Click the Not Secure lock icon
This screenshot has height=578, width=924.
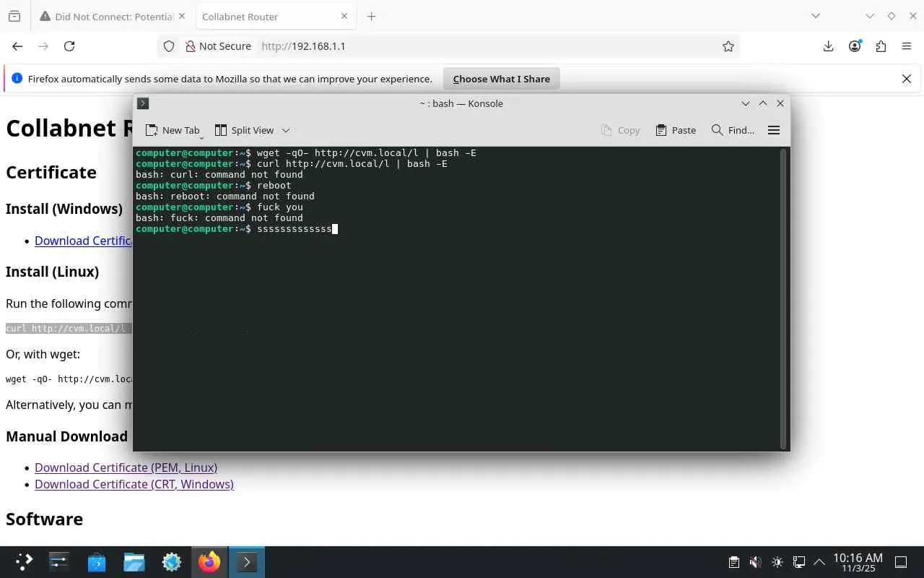(191, 46)
